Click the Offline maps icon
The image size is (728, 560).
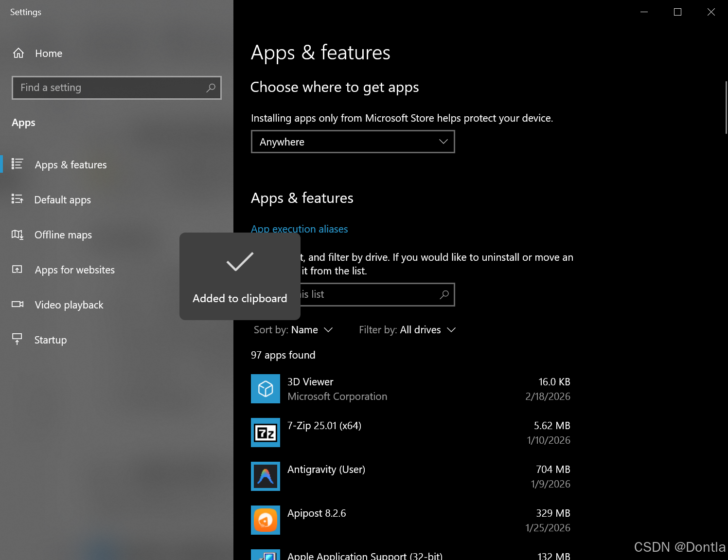pos(18,235)
